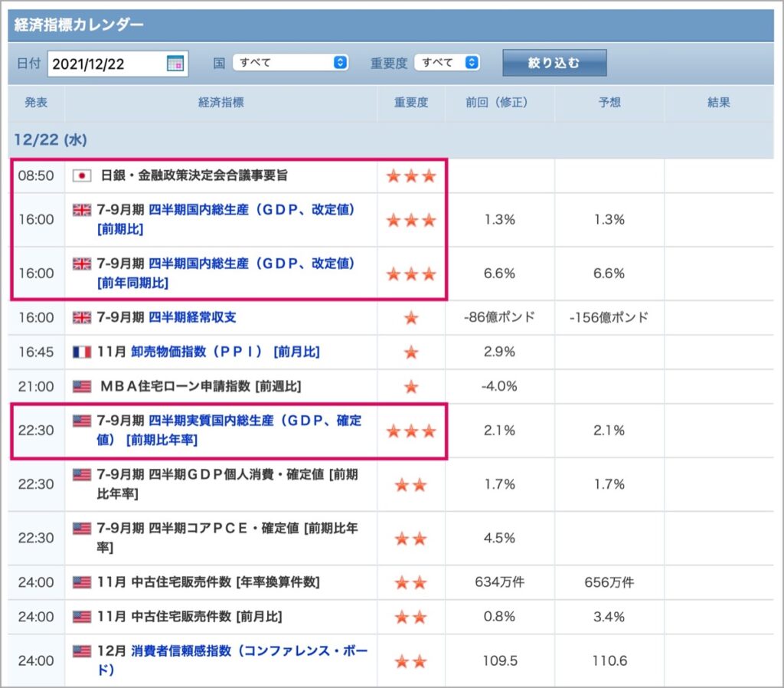Viewport: 784px width, 688px height.
Task: Click US flag on 実質国内総生産 row
Action: (81, 421)
